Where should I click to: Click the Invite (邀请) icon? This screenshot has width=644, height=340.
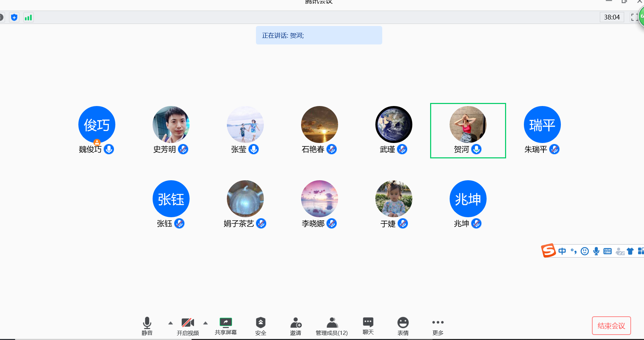click(x=296, y=323)
